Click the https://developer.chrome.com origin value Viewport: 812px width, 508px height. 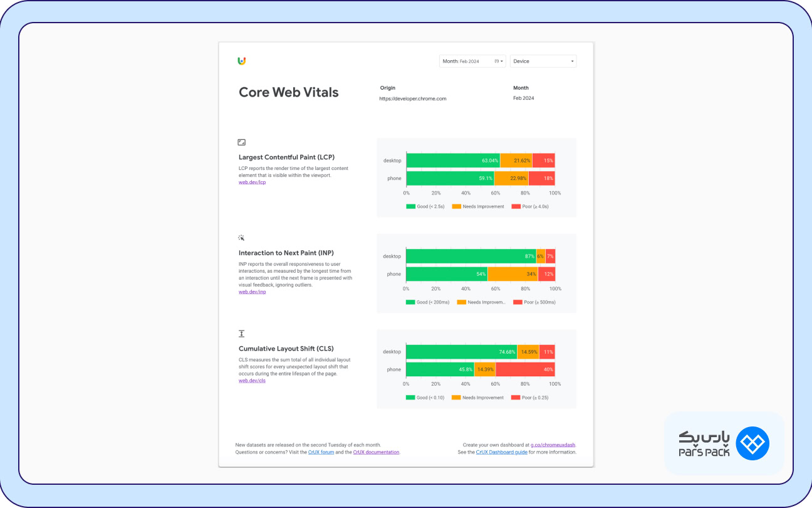click(413, 98)
